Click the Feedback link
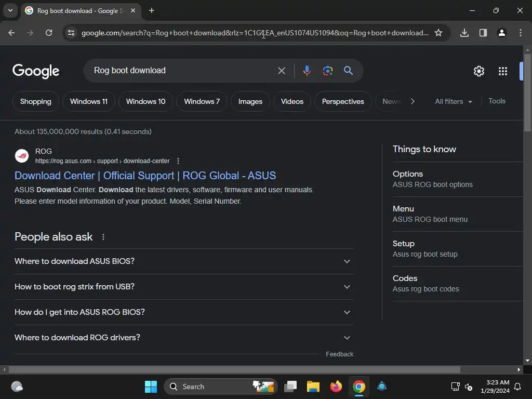 [339, 354]
